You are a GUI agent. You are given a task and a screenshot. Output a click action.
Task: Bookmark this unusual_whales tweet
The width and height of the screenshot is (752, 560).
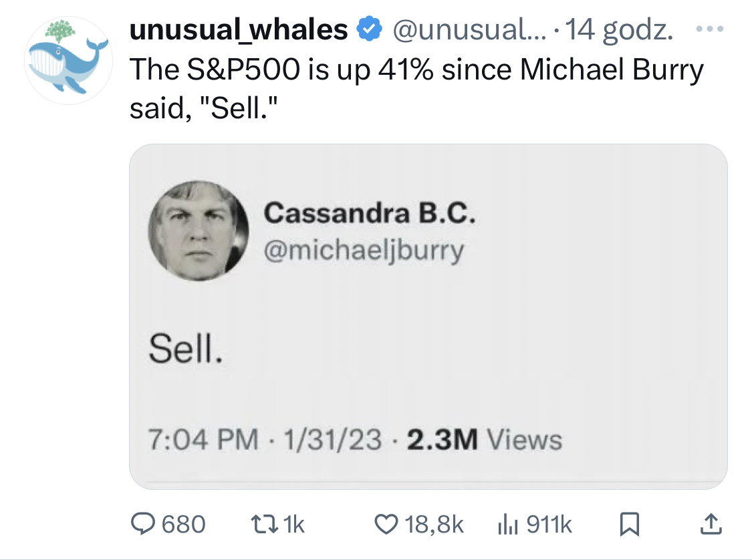click(630, 525)
